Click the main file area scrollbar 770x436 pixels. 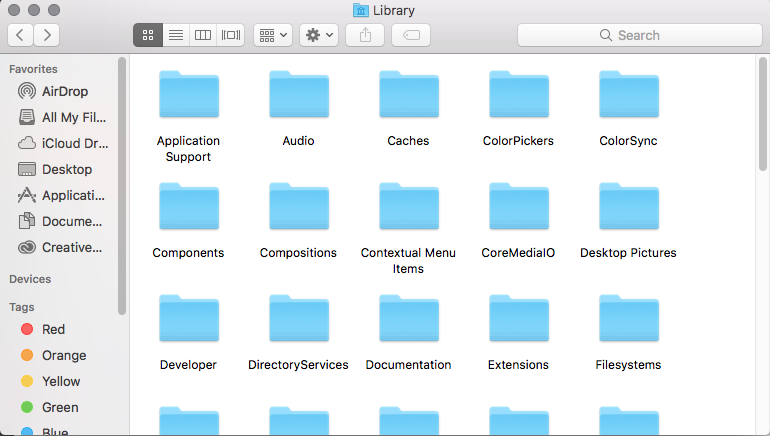(763, 114)
